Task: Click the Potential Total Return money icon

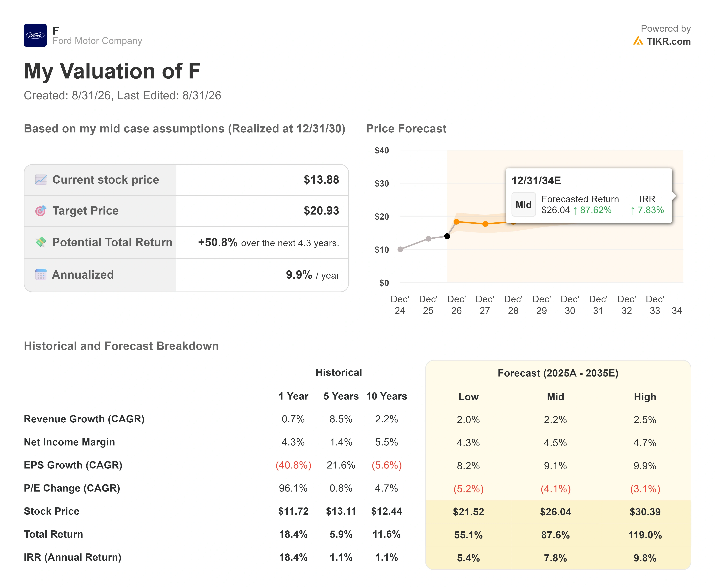Action: tap(41, 242)
